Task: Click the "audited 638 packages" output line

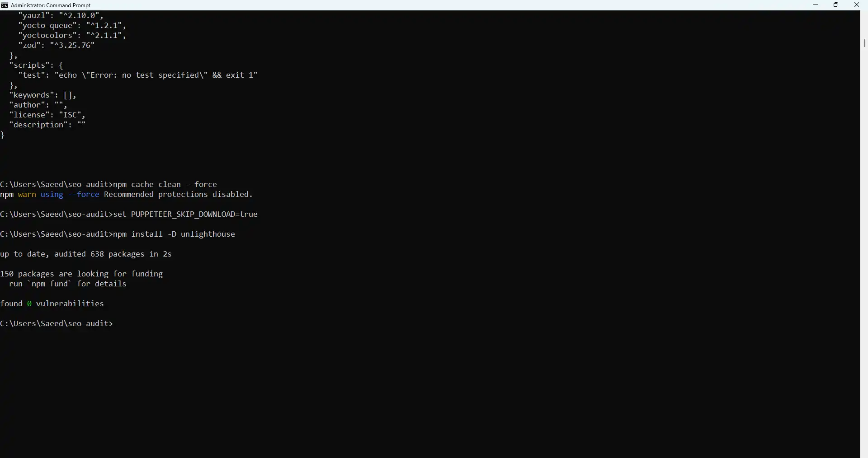Action: pos(86,254)
